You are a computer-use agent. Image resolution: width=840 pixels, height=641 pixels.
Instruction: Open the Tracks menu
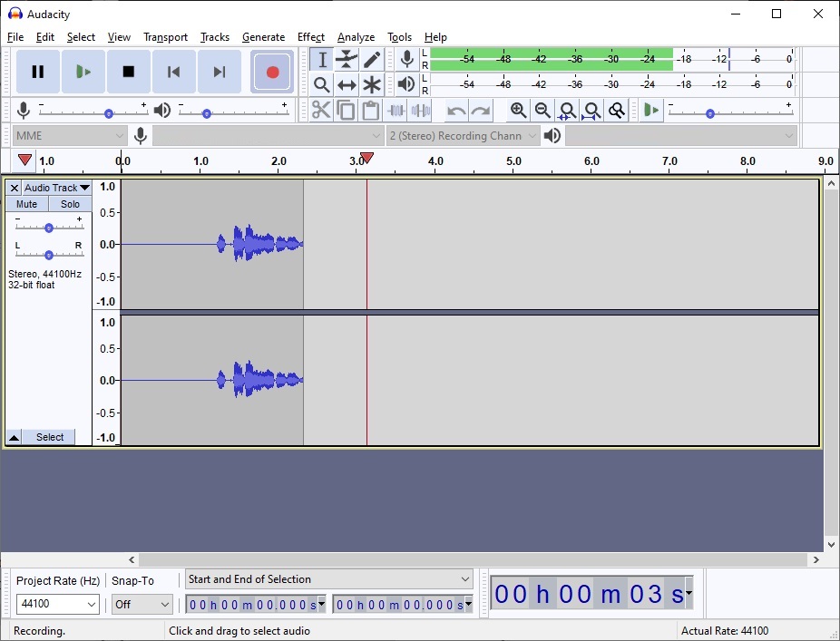[215, 37]
